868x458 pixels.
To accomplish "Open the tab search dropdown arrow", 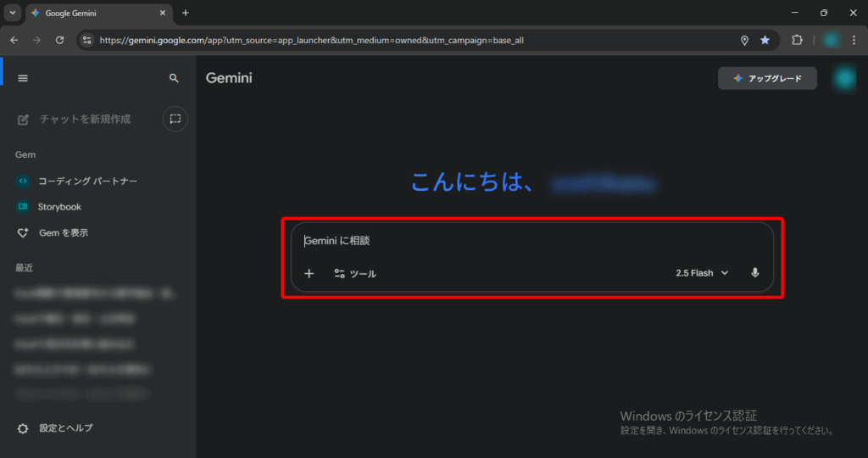I will [12, 13].
